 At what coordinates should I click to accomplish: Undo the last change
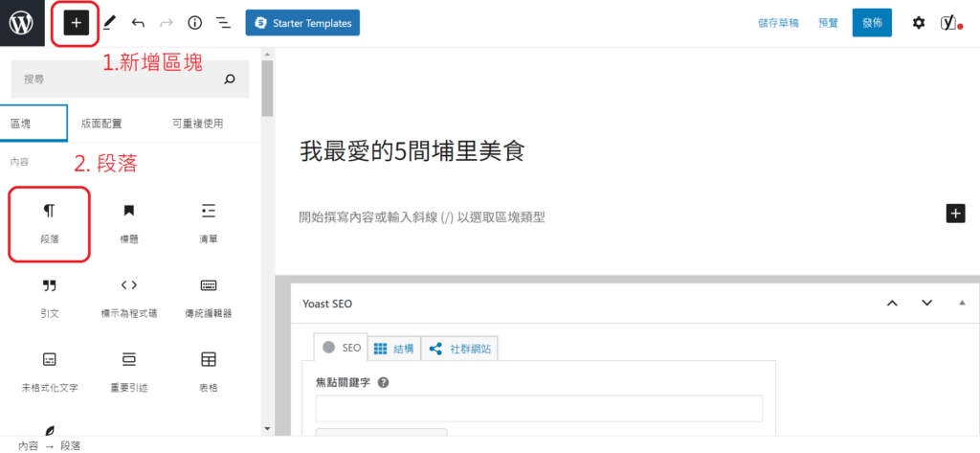138,23
